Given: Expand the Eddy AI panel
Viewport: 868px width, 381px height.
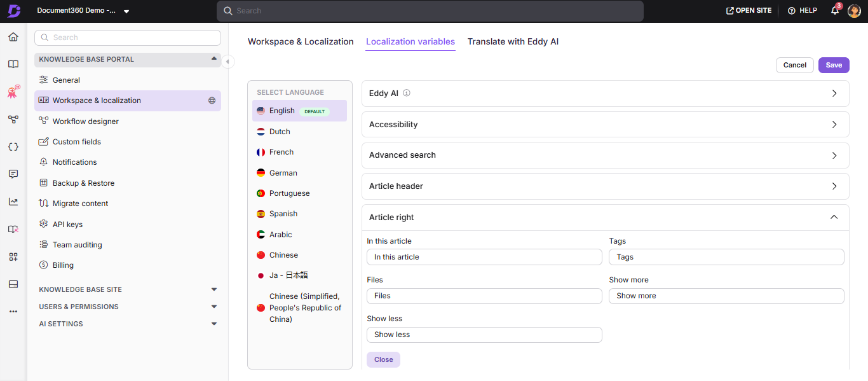Looking at the screenshot, I should 605,93.
